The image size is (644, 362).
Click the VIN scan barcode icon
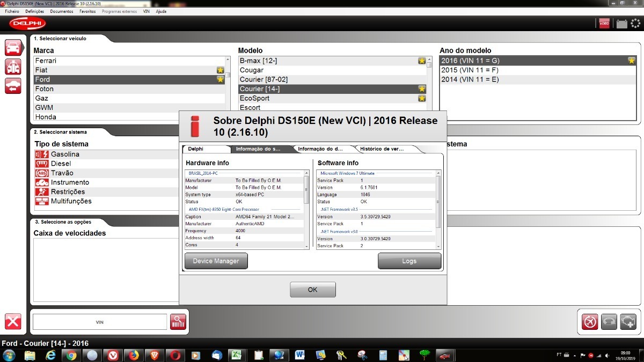point(178,322)
